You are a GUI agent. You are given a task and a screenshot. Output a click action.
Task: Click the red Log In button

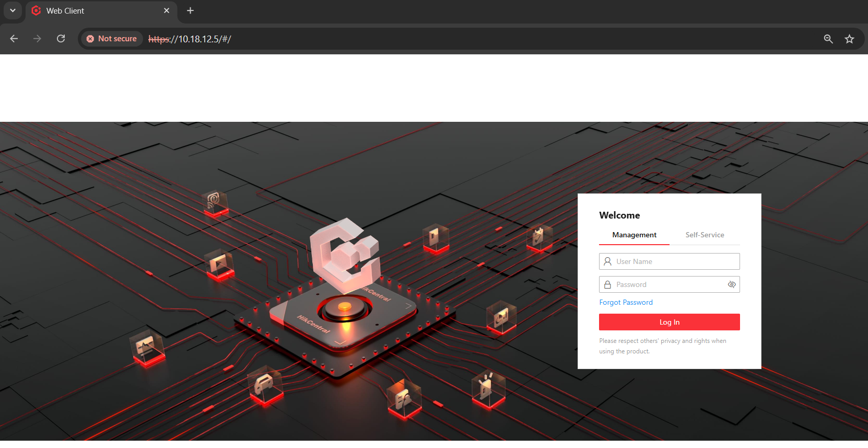point(670,322)
